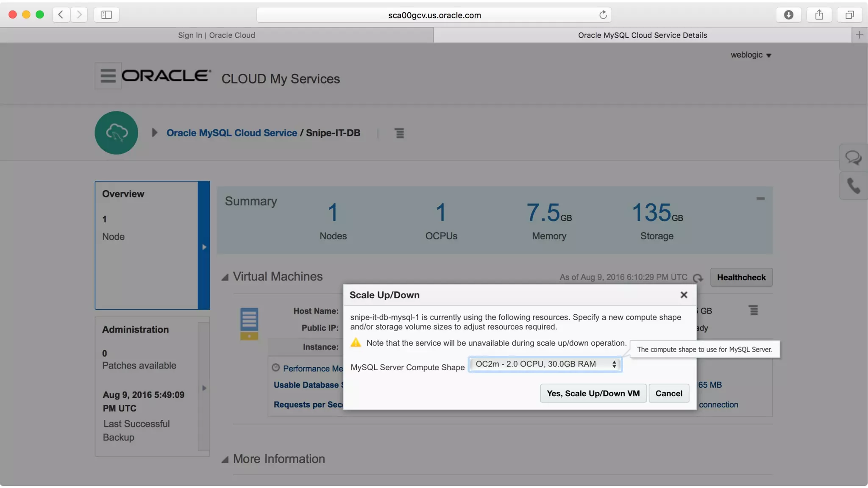Click the phone contact side icon
868x488 pixels.
click(x=853, y=186)
